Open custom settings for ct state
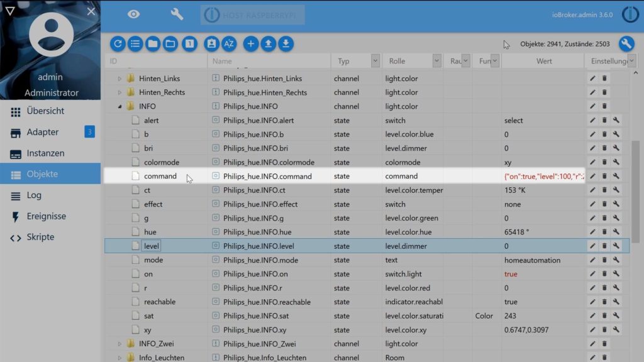This screenshot has width=644, height=362. [x=616, y=190]
